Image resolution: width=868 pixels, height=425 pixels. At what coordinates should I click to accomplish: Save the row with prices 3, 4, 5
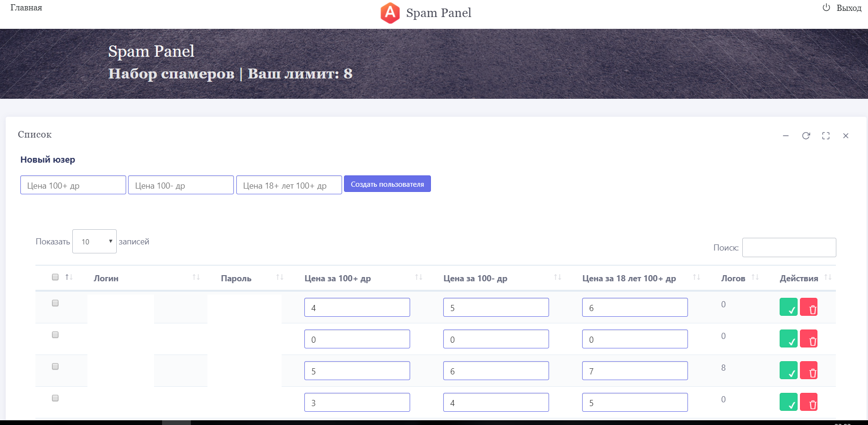[x=789, y=402]
